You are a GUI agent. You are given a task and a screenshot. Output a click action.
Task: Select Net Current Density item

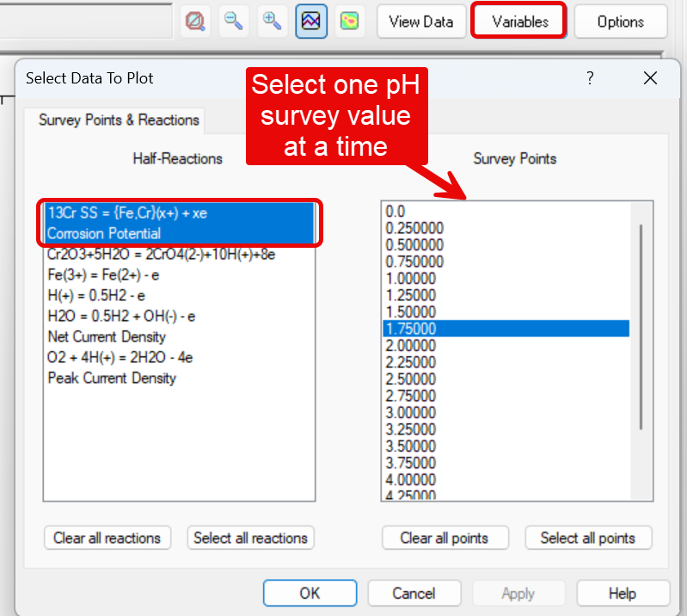click(x=180, y=336)
